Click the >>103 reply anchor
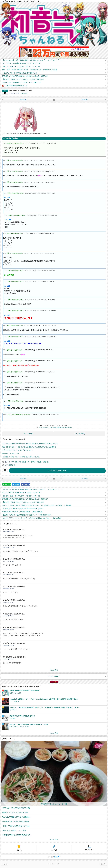This screenshot has width=108, height=868. 7,198
